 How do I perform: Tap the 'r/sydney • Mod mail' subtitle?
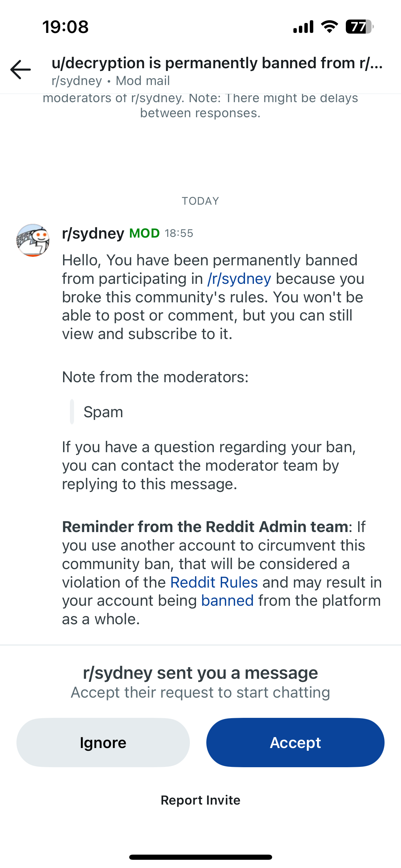[111, 81]
